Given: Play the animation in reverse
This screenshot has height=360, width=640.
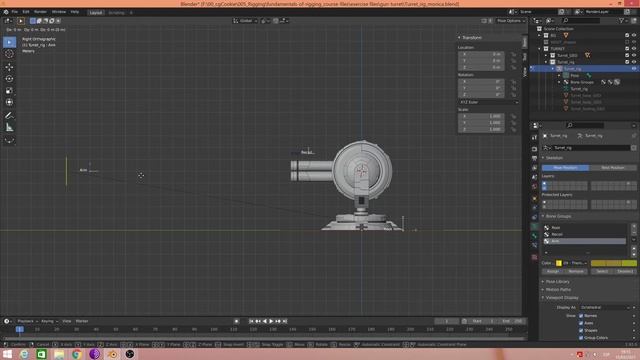Looking at the screenshot, I should pos(264,321).
